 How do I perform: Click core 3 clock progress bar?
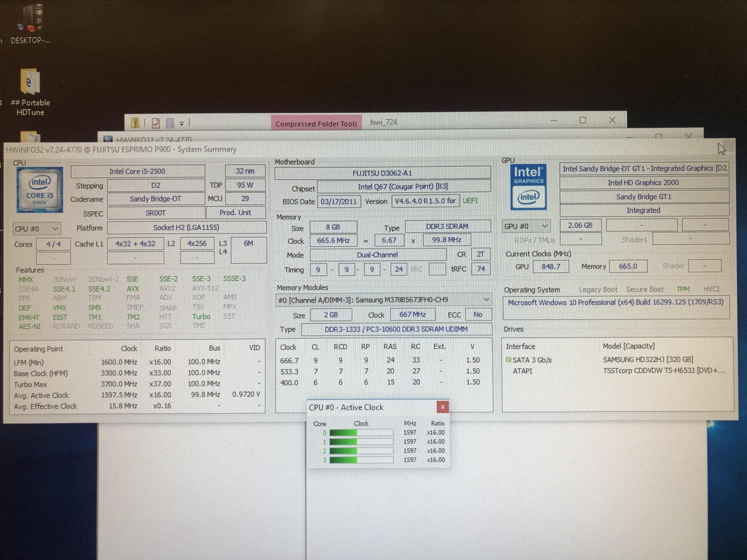point(362,460)
